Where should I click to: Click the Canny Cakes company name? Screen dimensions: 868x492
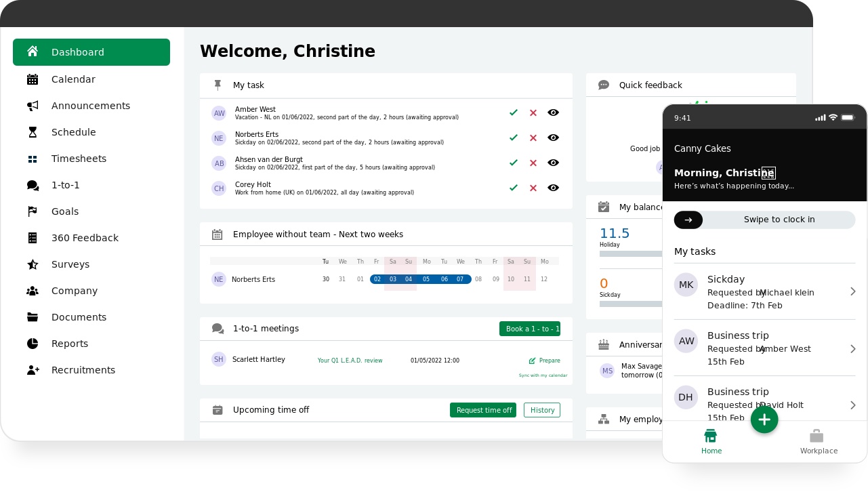(x=703, y=148)
